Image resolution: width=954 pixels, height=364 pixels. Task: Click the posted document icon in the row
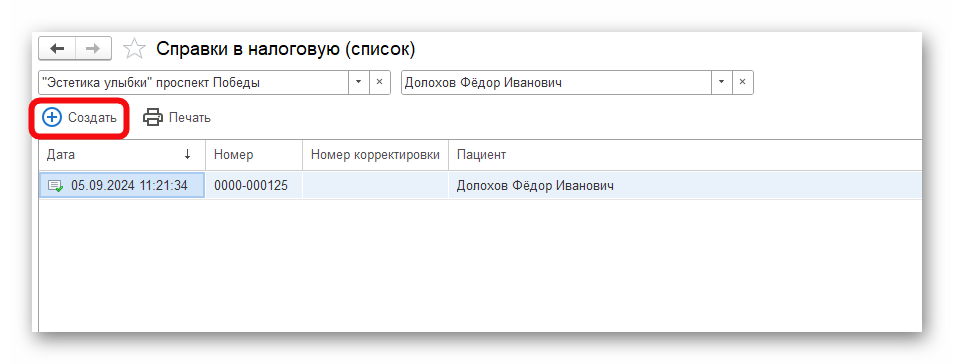pyautogui.click(x=55, y=186)
